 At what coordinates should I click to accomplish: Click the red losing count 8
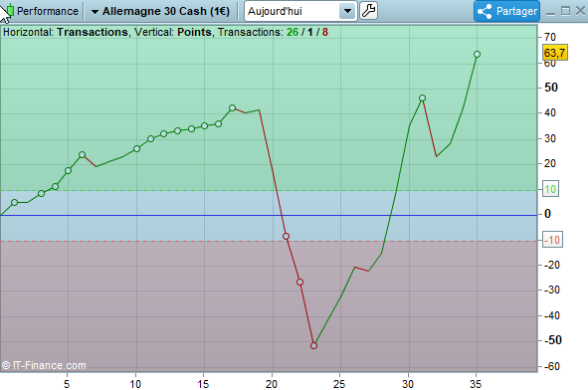325,32
